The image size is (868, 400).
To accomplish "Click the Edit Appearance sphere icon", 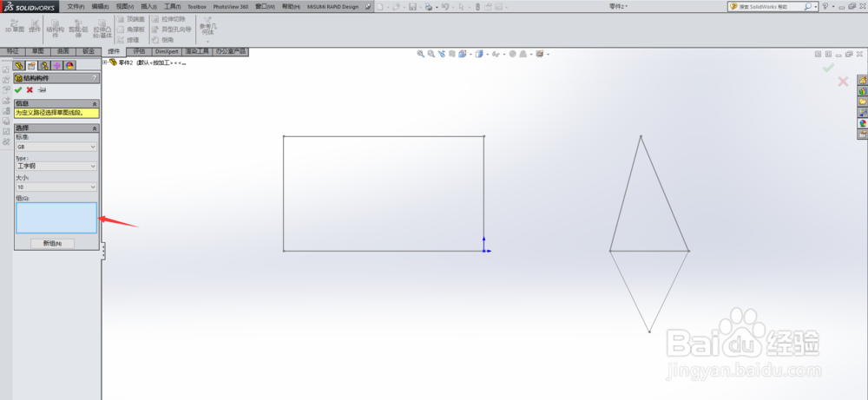I will click(513, 54).
